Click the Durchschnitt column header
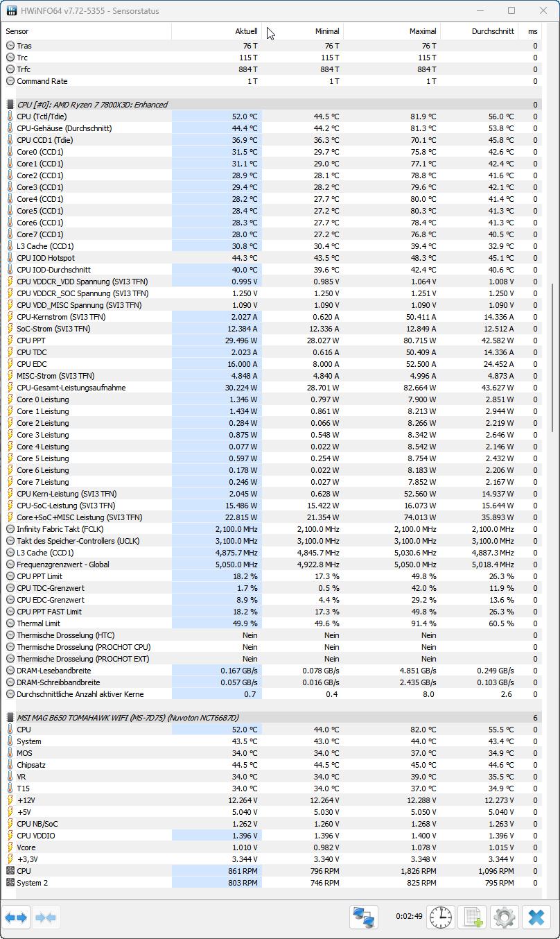The height and width of the screenshot is (939, 560). 479,31
